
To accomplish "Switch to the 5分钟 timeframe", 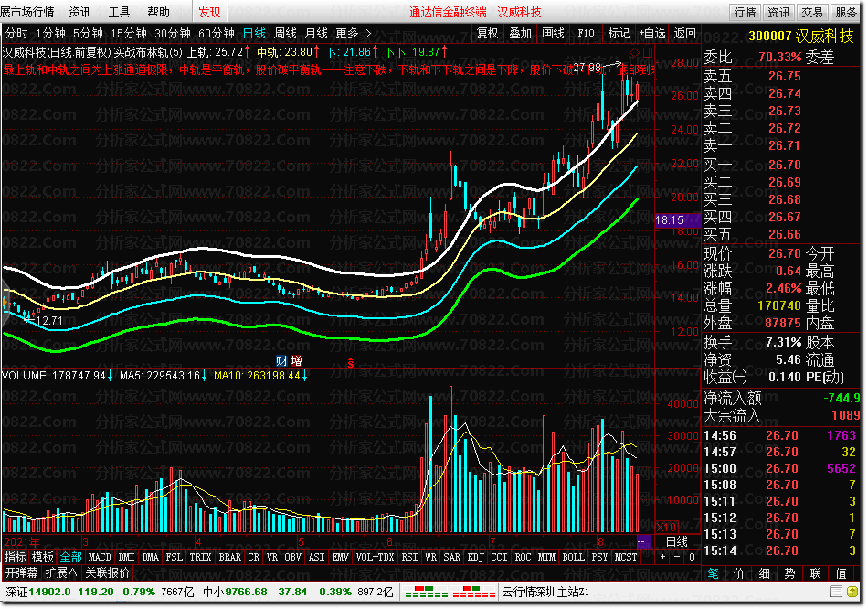I will tap(88, 34).
